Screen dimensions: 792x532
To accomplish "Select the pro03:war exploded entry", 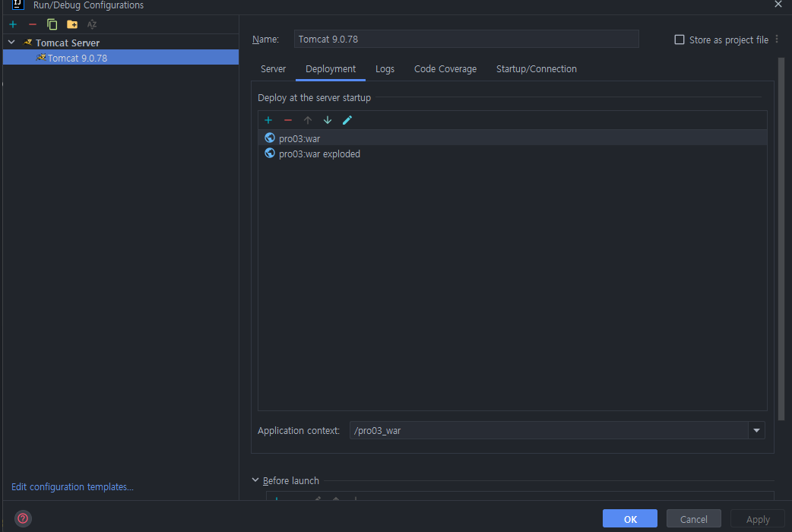I will point(513,154).
